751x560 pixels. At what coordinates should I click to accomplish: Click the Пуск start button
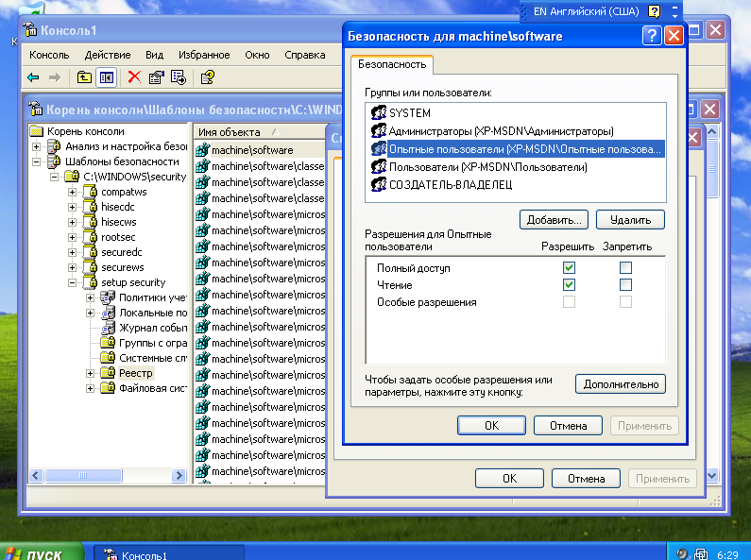[x=41, y=552]
